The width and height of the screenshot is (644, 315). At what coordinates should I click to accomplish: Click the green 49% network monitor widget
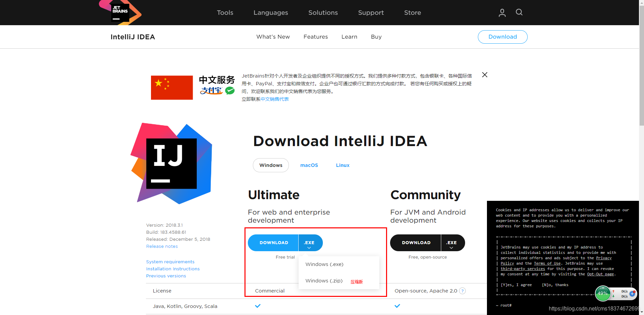603,294
